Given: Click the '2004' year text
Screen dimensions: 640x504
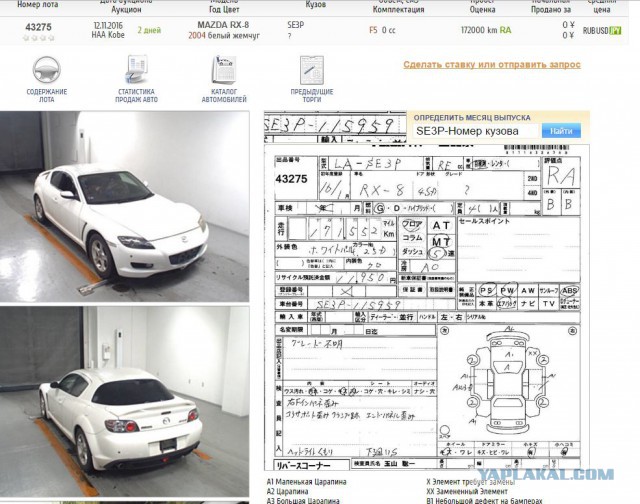Looking at the screenshot, I should pos(197,36).
